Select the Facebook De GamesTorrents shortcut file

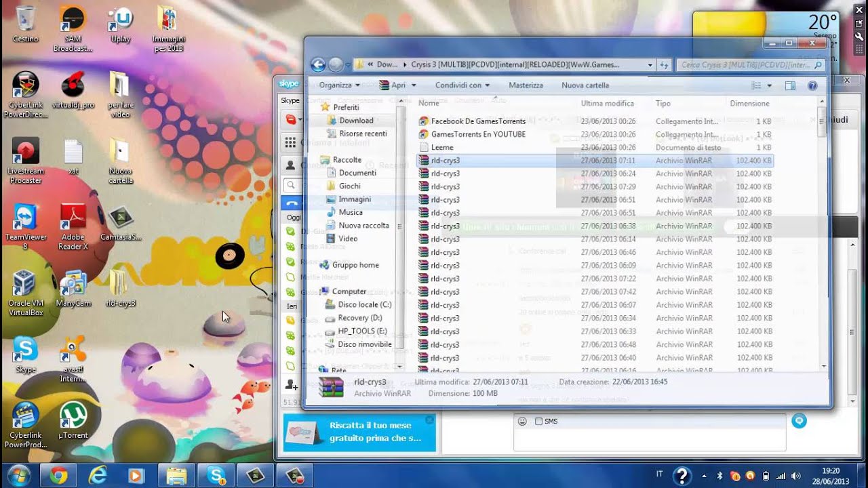click(478, 121)
